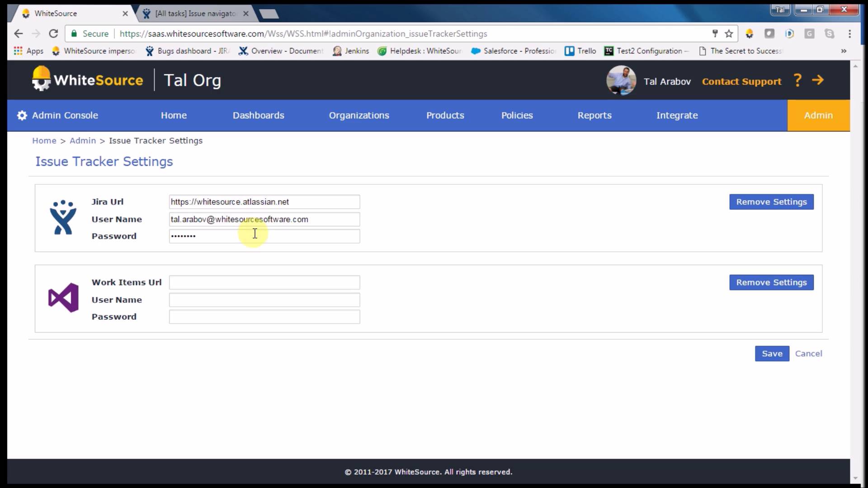Click the Admin Console gear icon

(22, 115)
